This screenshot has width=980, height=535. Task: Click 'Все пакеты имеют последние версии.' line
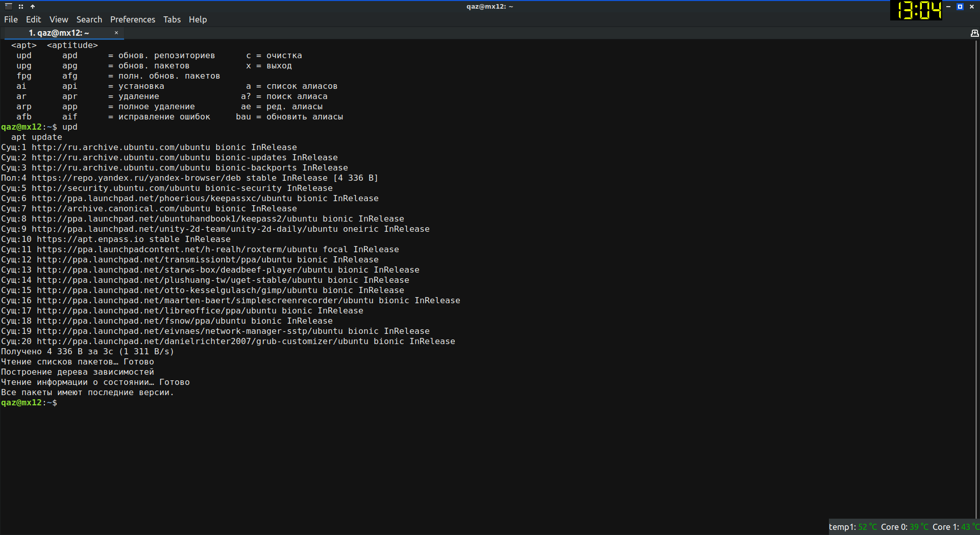pyautogui.click(x=87, y=392)
